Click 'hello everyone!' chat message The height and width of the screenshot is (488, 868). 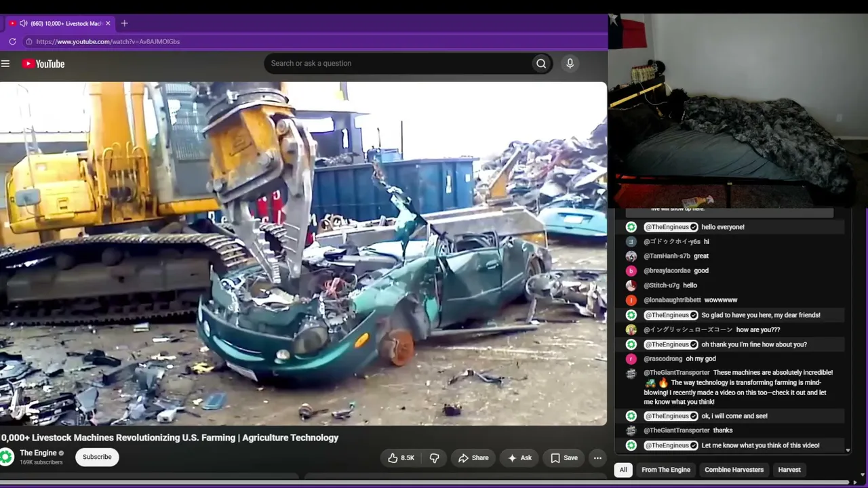pyautogui.click(x=723, y=227)
